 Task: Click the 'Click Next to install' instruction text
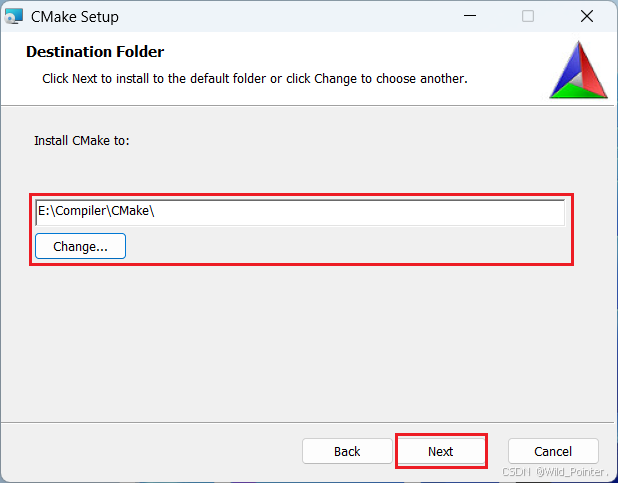(255, 78)
